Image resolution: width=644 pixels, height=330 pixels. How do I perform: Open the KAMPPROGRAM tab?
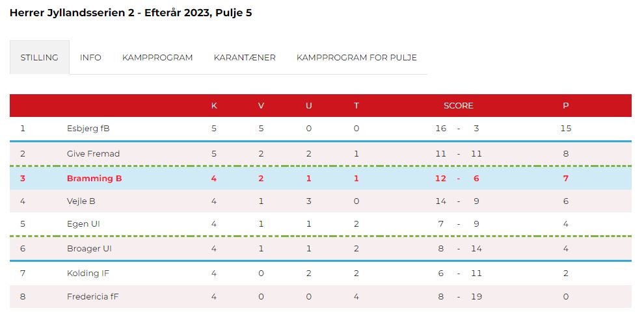click(157, 57)
